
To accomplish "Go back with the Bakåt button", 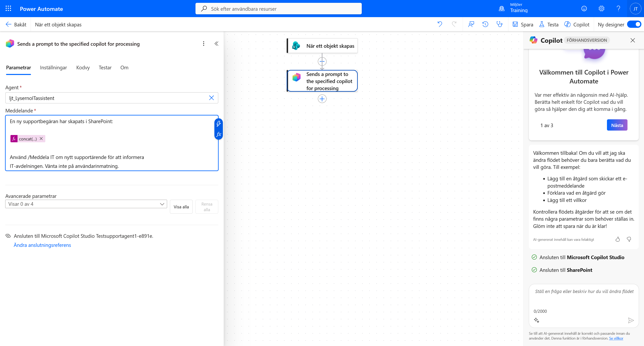I will [x=16, y=24].
